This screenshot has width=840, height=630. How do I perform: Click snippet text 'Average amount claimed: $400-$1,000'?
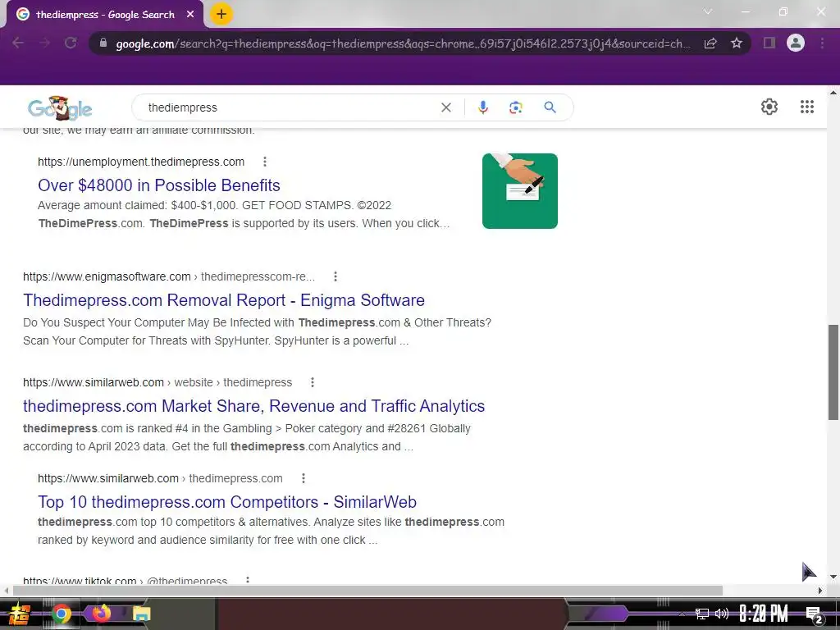tap(137, 206)
